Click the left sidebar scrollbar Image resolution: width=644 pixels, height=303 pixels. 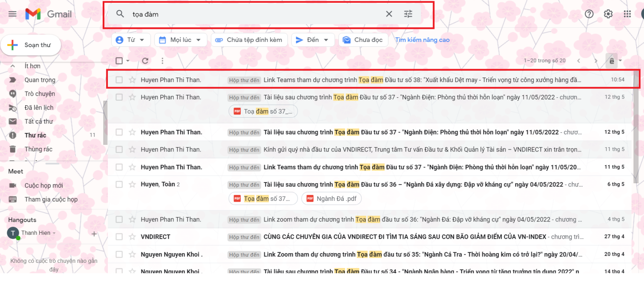coord(105,123)
